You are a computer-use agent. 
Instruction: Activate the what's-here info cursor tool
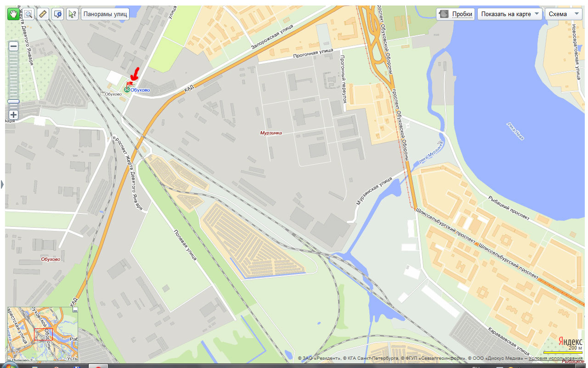click(72, 14)
